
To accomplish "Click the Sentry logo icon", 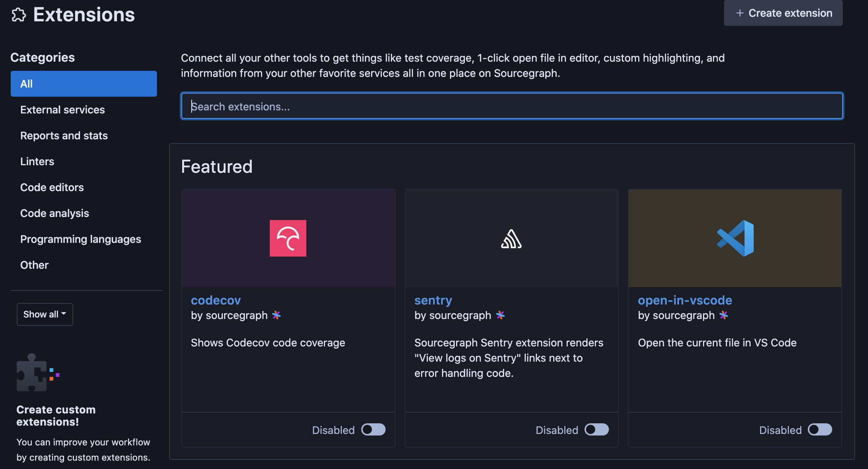I will (511, 239).
